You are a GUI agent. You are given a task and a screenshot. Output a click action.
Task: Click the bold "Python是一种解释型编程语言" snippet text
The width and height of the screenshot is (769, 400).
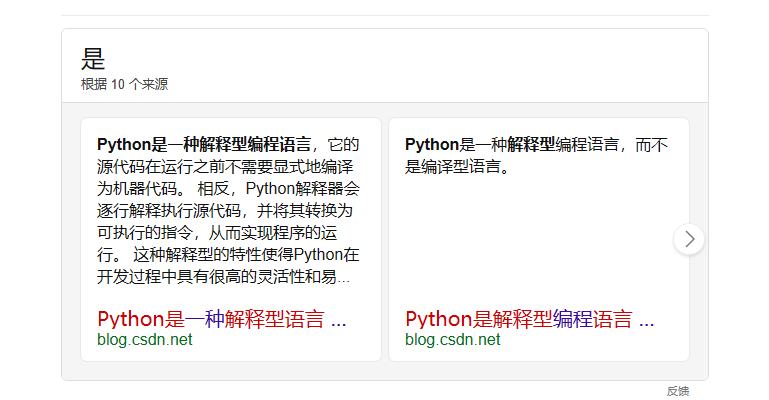click(204, 145)
